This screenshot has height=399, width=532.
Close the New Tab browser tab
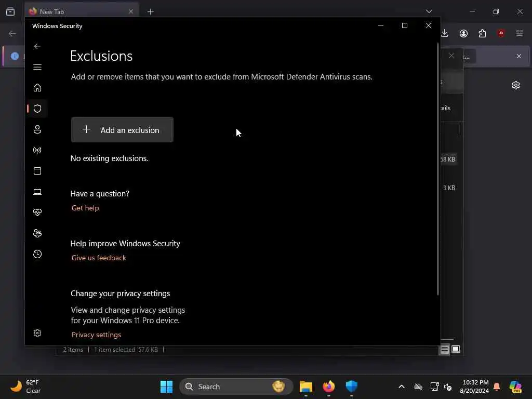(x=131, y=11)
